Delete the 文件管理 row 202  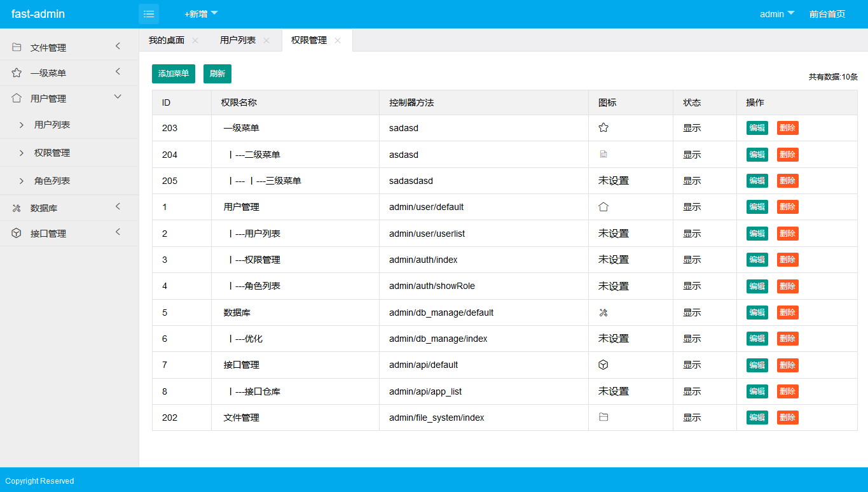coord(787,418)
